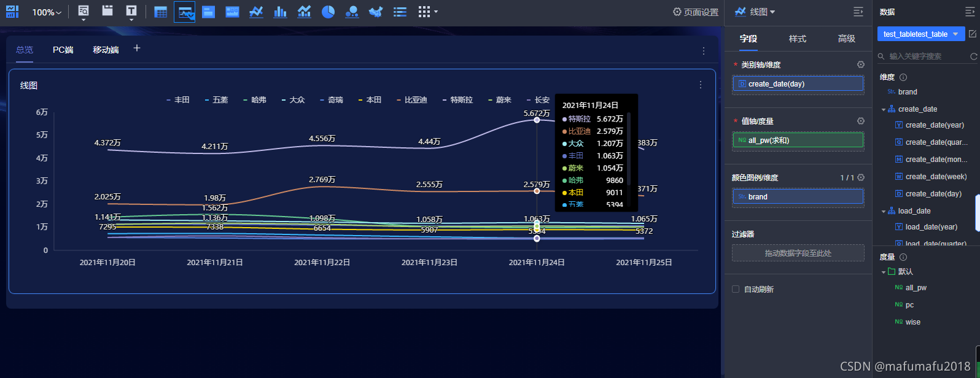Open settings gear for 值轴/度量

coord(860,121)
